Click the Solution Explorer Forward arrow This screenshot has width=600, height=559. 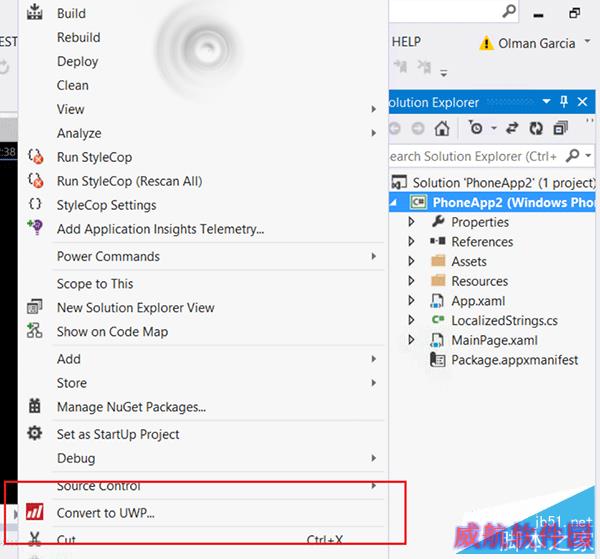tap(418, 128)
